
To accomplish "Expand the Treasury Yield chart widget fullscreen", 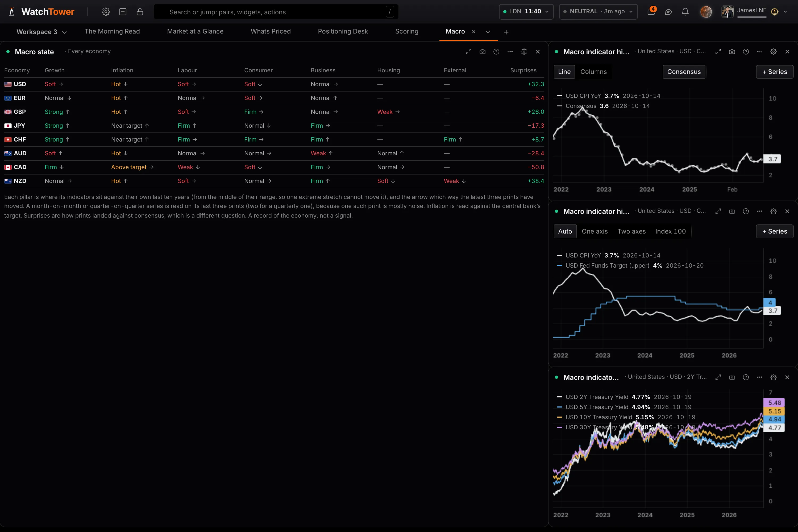I will click(718, 377).
